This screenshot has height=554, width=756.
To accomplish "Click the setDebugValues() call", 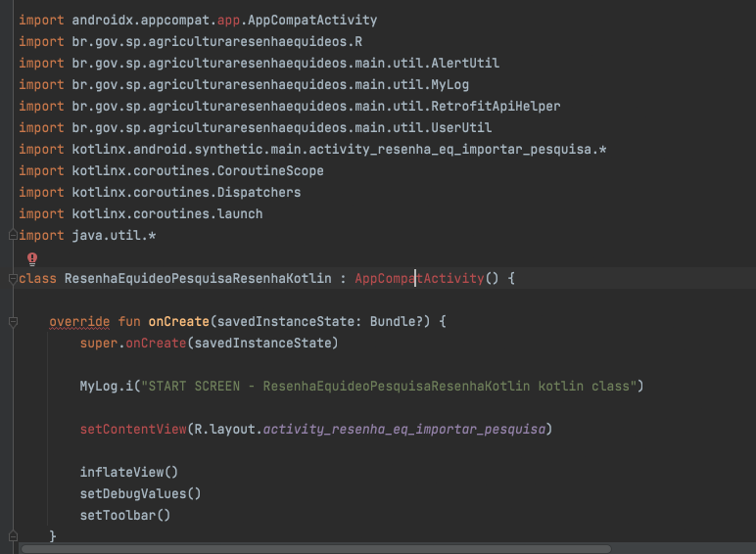I will [140, 493].
